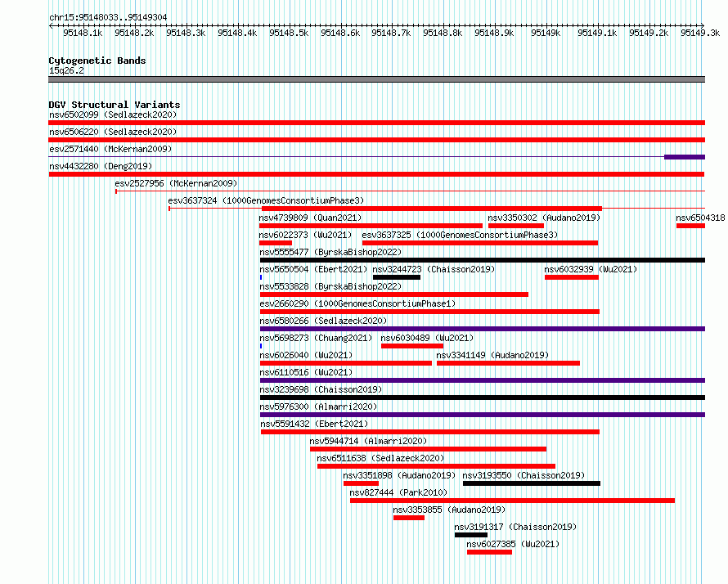Click the chr15:95148033..95149304 coordinate label

pyautogui.click(x=108, y=17)
